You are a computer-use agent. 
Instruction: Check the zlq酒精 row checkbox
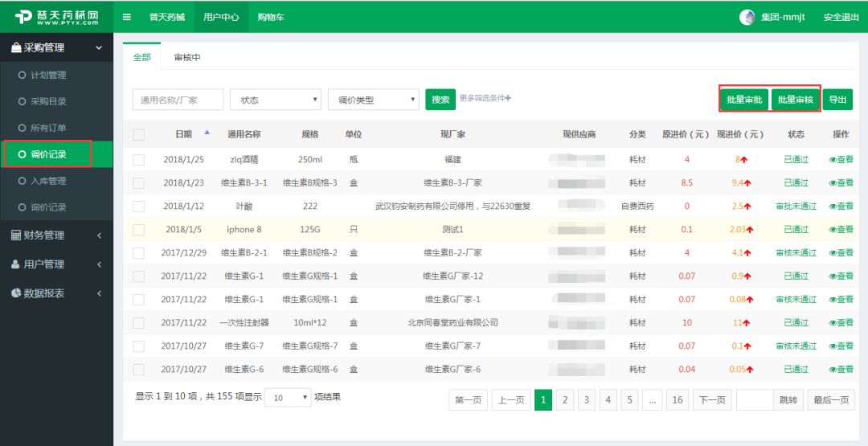point(138,160)
